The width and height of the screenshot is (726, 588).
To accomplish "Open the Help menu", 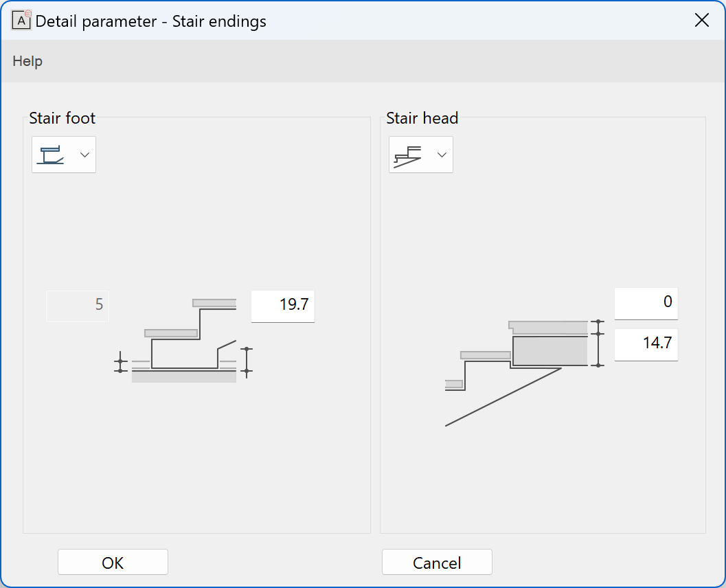I will [27, 61].
